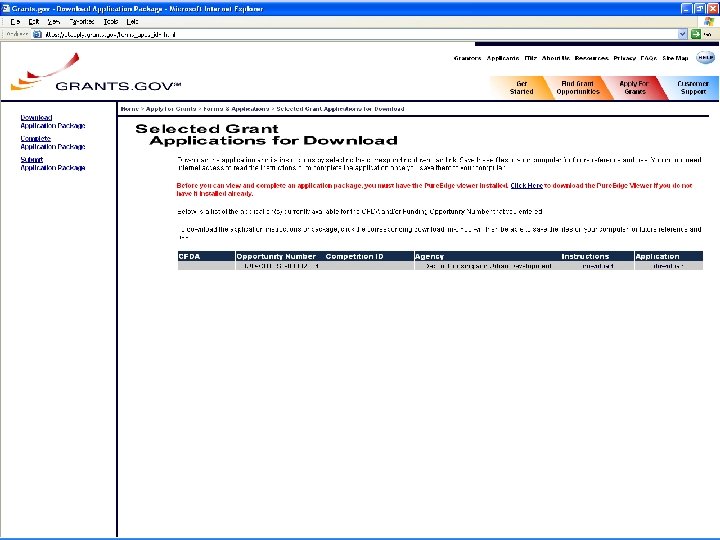
Task: Click the download link under Instructions column
Action: [597, 266]
